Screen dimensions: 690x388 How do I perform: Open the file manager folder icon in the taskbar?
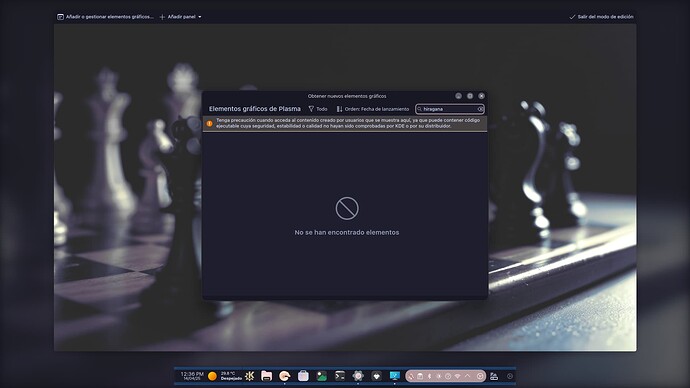point(266,376)
